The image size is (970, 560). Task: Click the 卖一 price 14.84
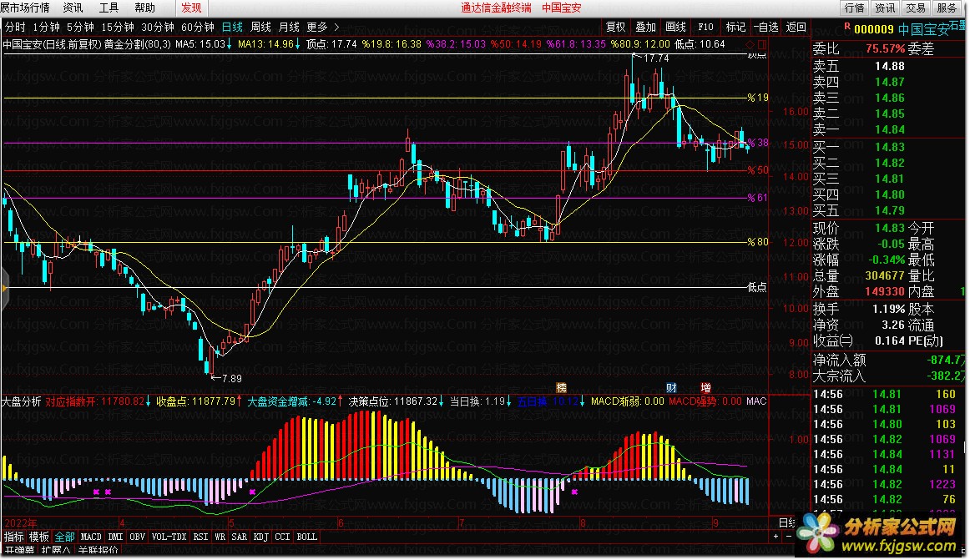(x=890, y=129)
